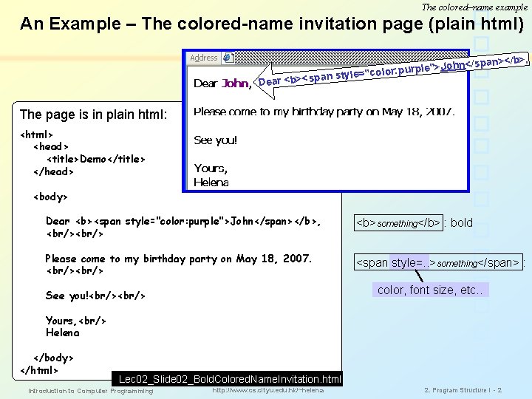Screen dimensions: 532x399
Task: Click the 'bold' explanation text
Action: pos(461,223)
